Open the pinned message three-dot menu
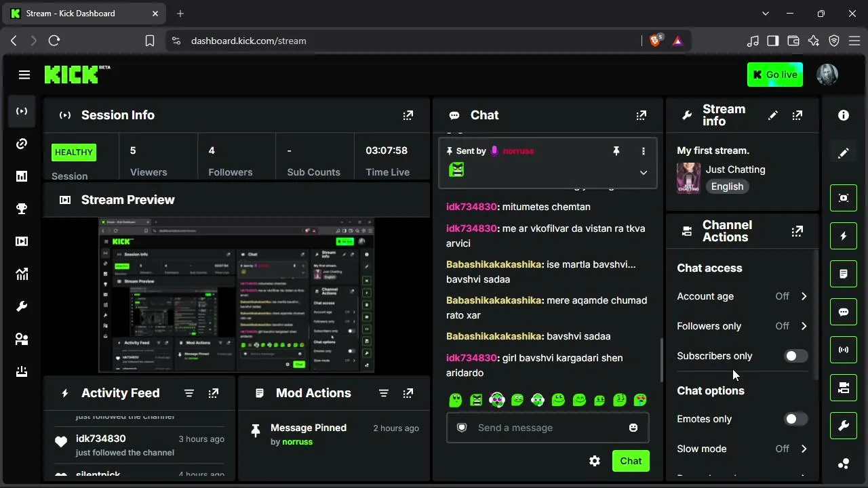The image size is (868, 488). click(644, 151)
